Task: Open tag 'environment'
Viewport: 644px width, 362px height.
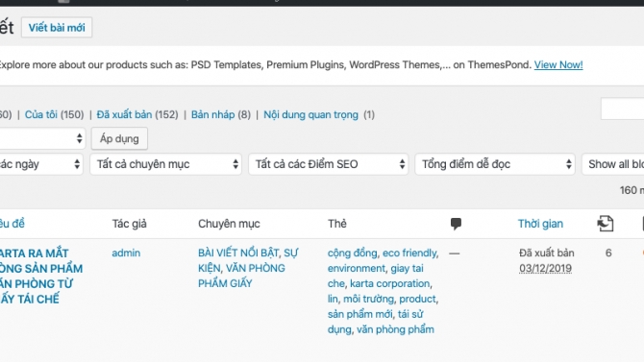Action: coord(356,269)
